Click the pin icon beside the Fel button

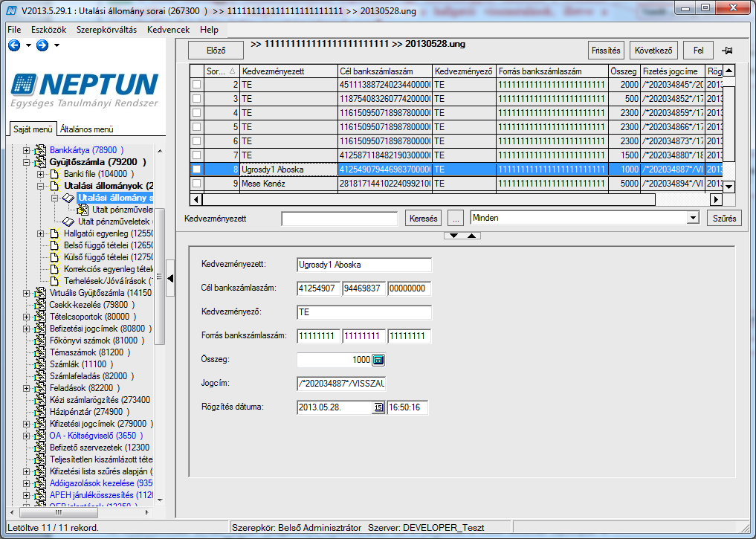727,50
